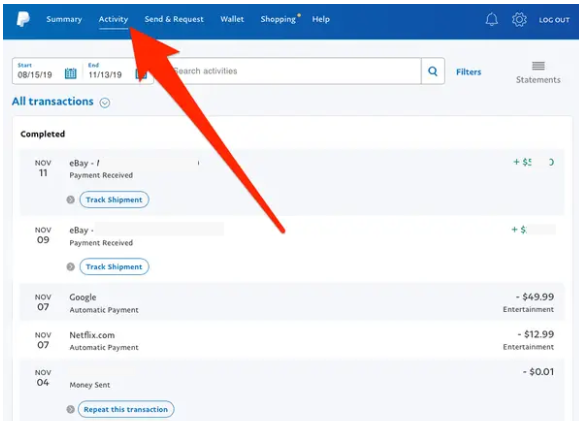Click arrow icon beside Nov 09 Track Shipment
Screen dimensions: 583x422
71,267
